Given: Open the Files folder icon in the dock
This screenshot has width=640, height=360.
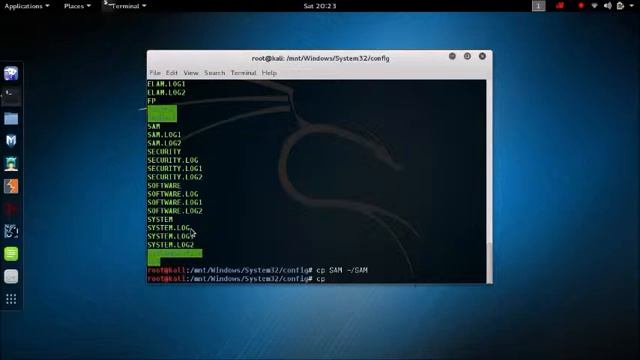Looking at the screenshot, I should click(x=11, y=119).
